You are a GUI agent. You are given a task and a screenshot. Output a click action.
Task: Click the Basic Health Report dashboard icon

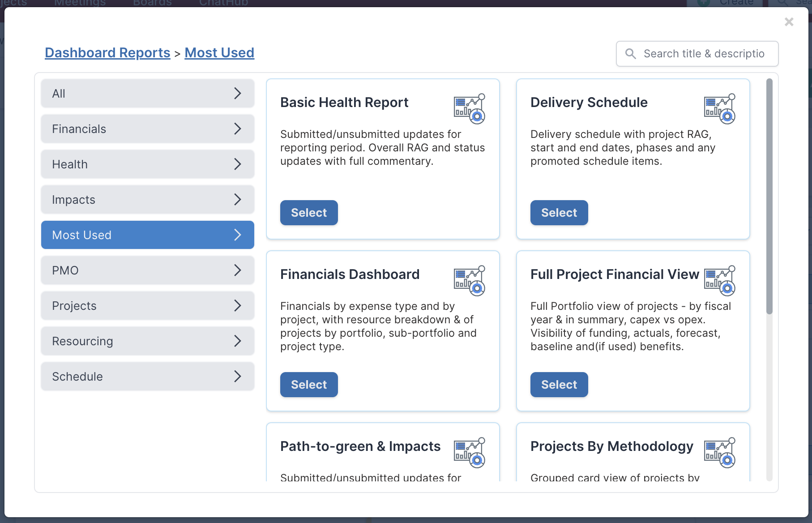pyautogui.click(x=470, y=109)
